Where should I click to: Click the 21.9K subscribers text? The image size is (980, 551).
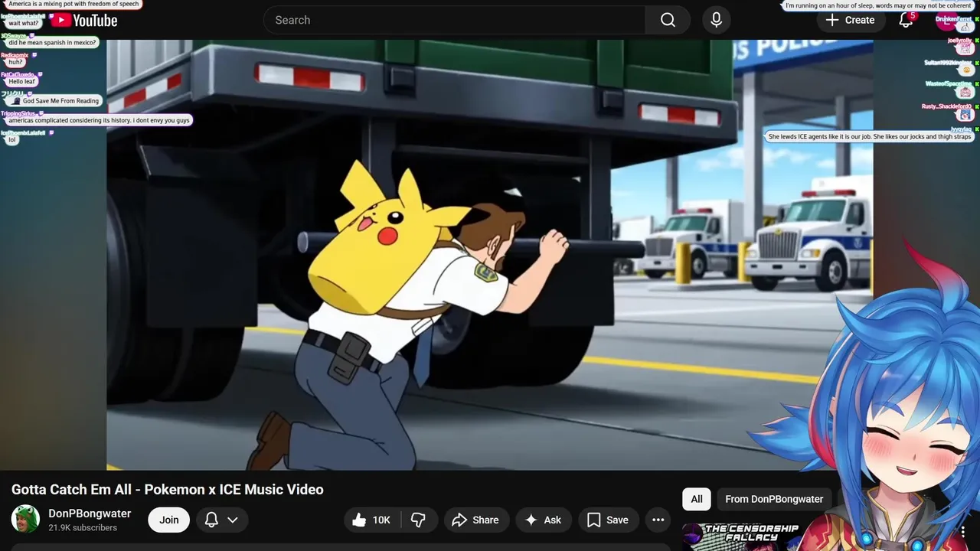click(x=83, y=528)
